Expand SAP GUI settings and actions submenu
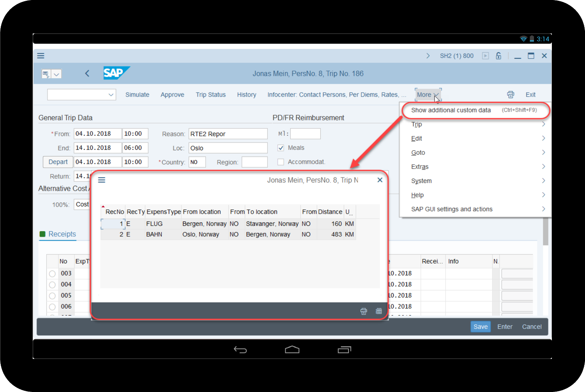Screen dimensions: 585x392 477,209
